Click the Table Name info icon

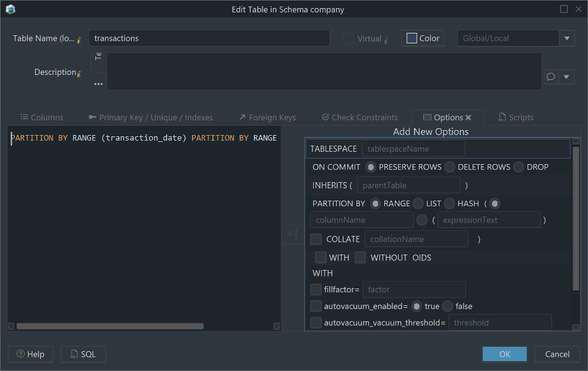click(79, 40)
